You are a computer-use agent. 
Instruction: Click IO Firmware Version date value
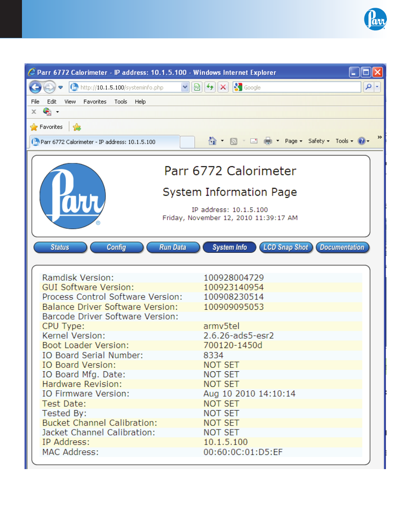coord(249,394)
